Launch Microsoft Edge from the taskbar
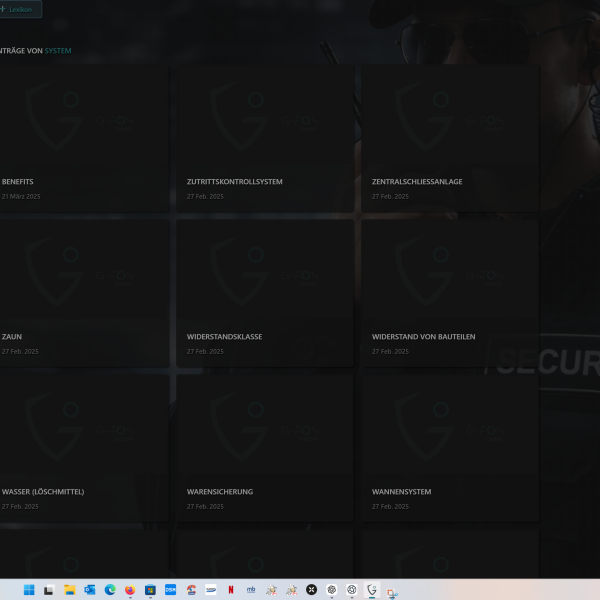The width and height of the screenshot is (600, 600). [110, 590]
